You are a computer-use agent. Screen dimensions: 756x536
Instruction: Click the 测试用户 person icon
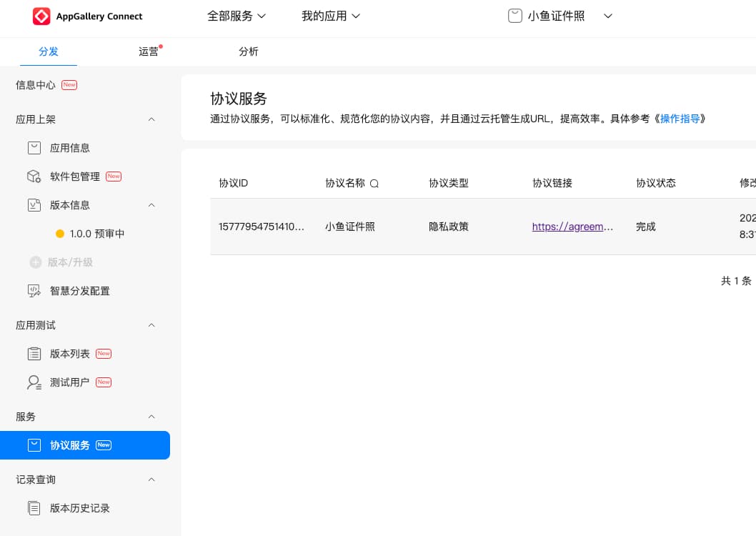point(34,382)
